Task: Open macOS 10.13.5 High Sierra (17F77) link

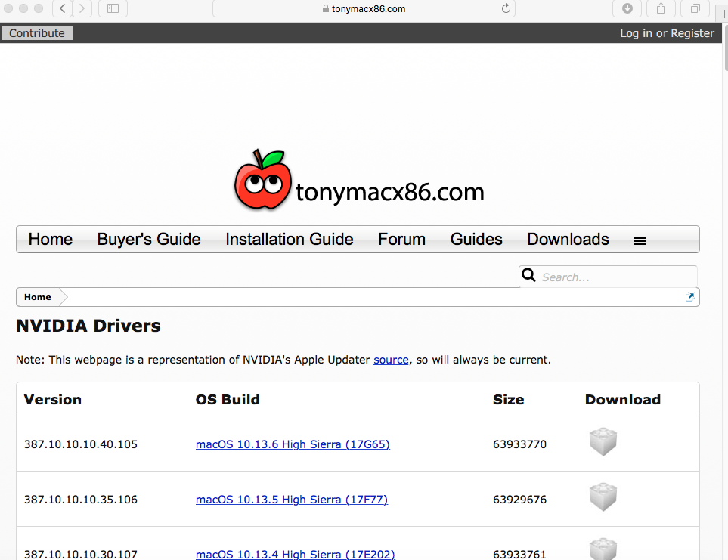Action: [x=292, y=500]
